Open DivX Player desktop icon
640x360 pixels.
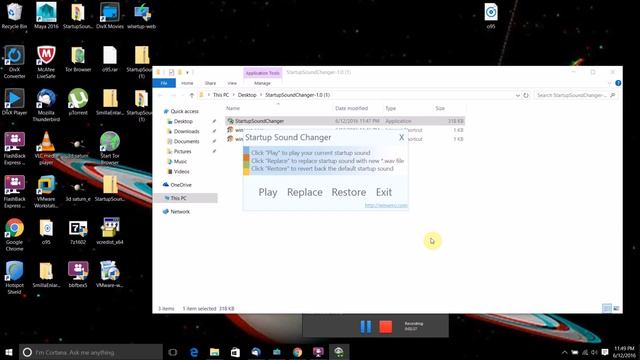[x=14, y=102]
